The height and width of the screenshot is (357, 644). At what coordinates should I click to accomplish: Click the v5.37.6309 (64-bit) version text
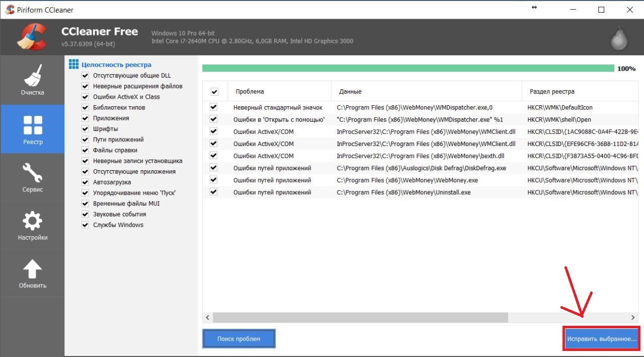pyautogui.click(x=88, y=44)
